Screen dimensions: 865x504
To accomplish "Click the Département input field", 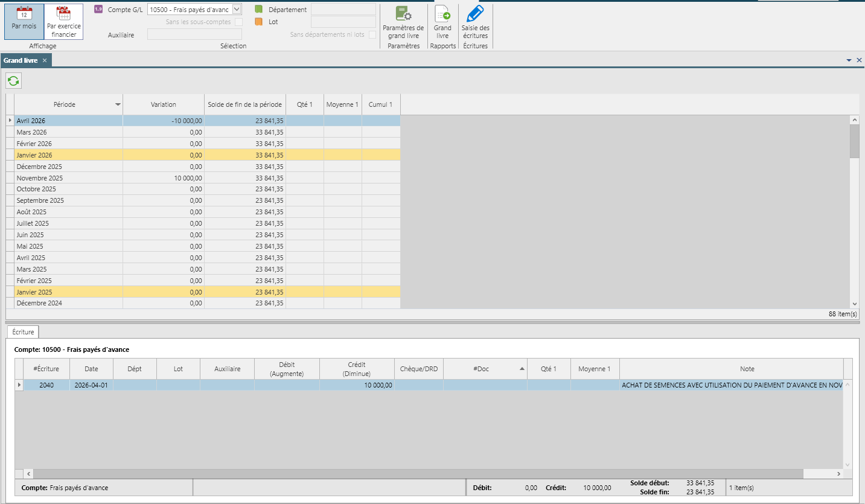I will pyautogui.click(x=343, y=9).
